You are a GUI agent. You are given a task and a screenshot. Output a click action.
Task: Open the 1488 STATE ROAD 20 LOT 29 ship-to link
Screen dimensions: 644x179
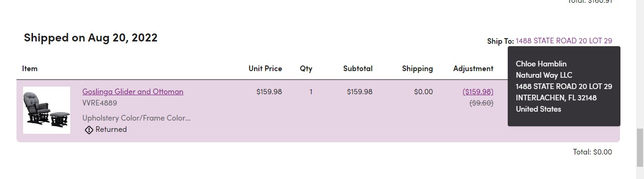pyautogui.click(x=564, y=41)
